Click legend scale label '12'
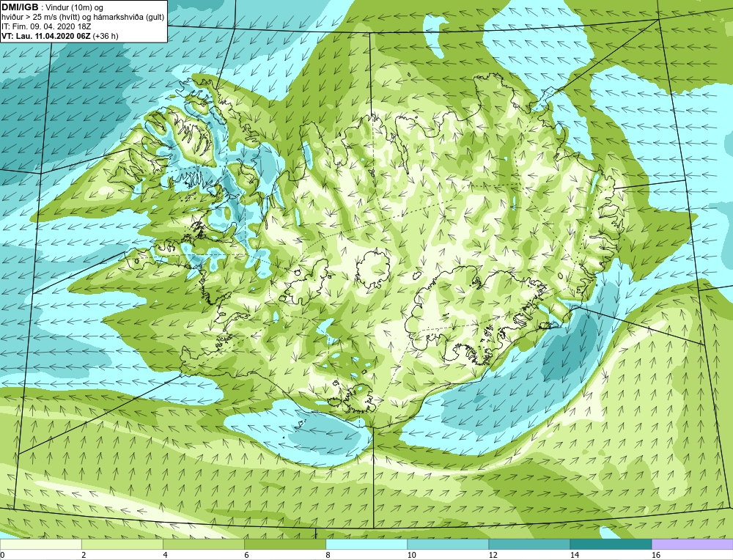The height and width of the screenshot is (560, 733). pyautogui.click(x=493, y=555)
